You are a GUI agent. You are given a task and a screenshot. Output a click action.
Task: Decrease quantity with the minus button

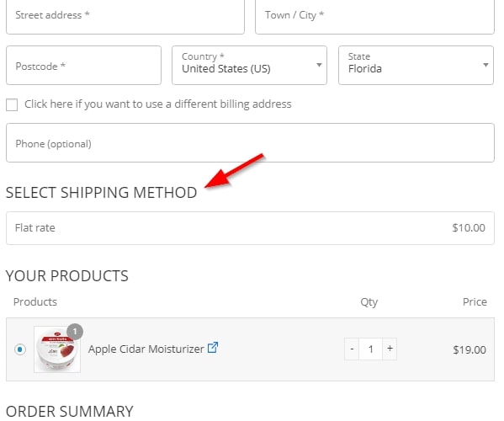point(352,349)
